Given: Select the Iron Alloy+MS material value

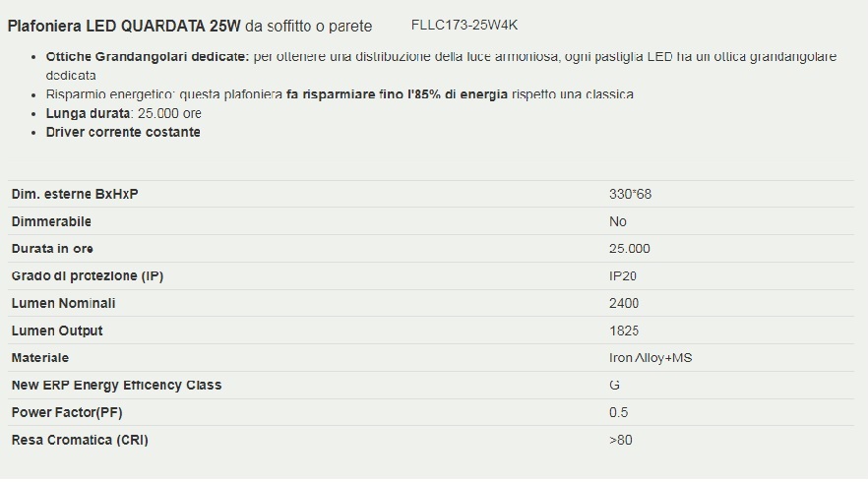Looking at the screenshot, I should coord(651,357).
